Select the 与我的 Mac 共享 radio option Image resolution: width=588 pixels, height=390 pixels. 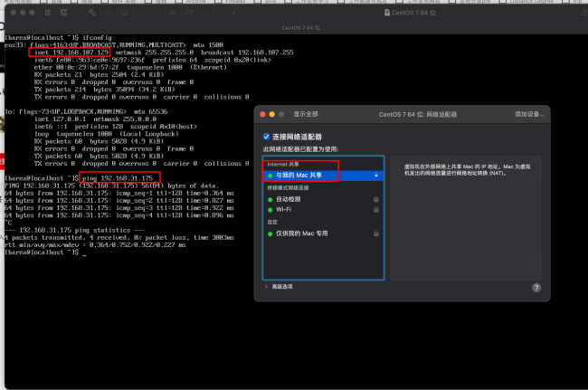coord(376,176)
